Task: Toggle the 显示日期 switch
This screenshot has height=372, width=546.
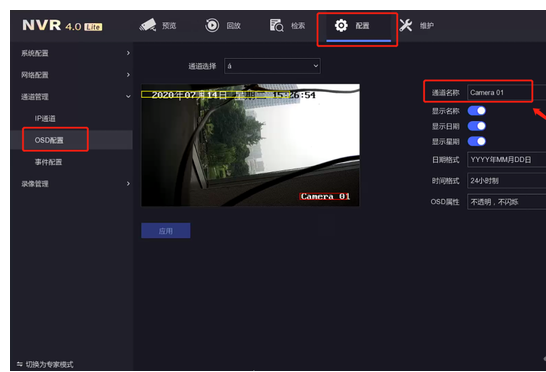Action: point(477,126)
